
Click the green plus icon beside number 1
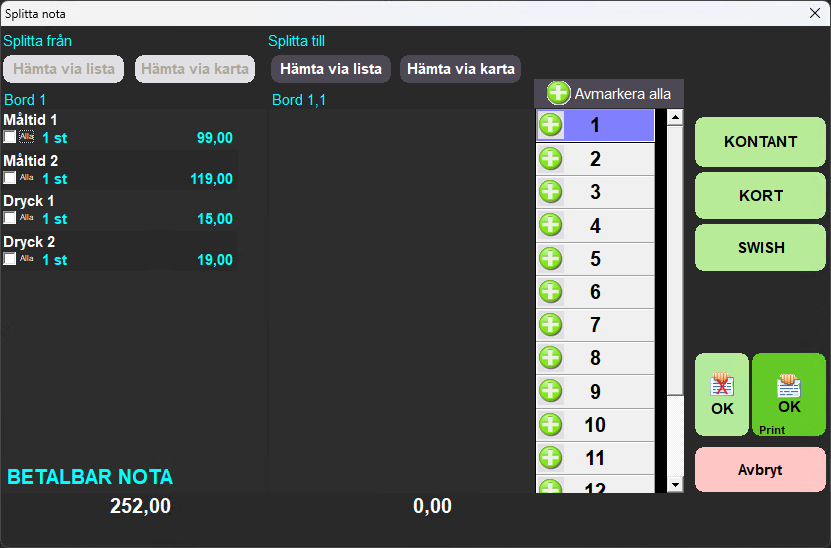tap(551, 125)
